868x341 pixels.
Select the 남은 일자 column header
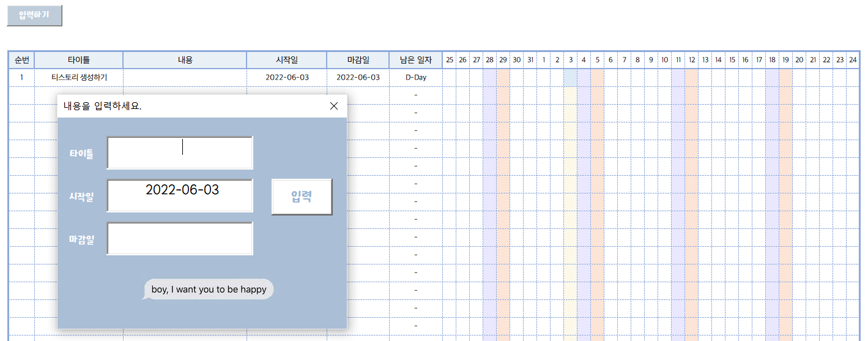(416, 60)
